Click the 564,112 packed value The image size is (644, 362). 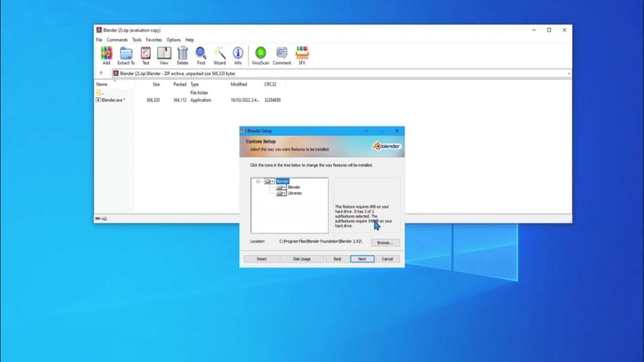click(x=180, y=100)
